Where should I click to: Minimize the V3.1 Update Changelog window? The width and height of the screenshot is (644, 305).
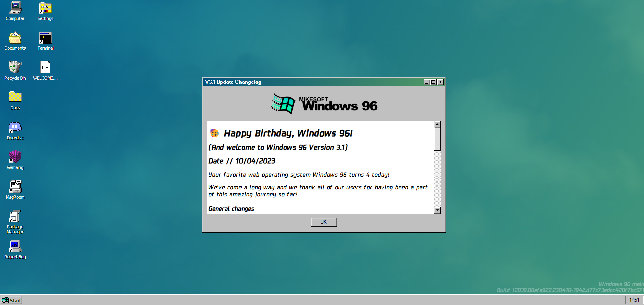426,82
